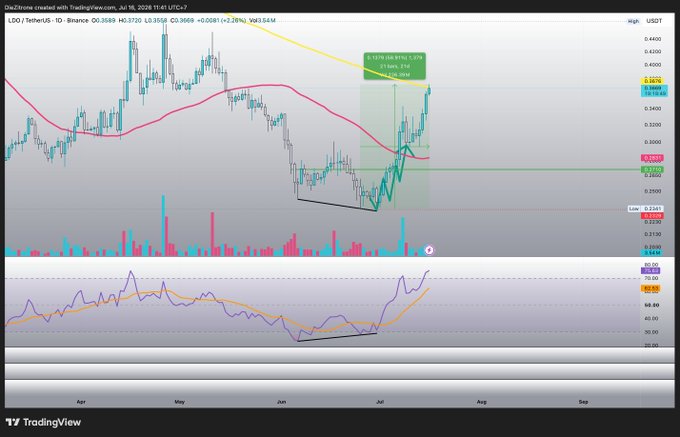Click the High price marker label

[x=633, y=21]
